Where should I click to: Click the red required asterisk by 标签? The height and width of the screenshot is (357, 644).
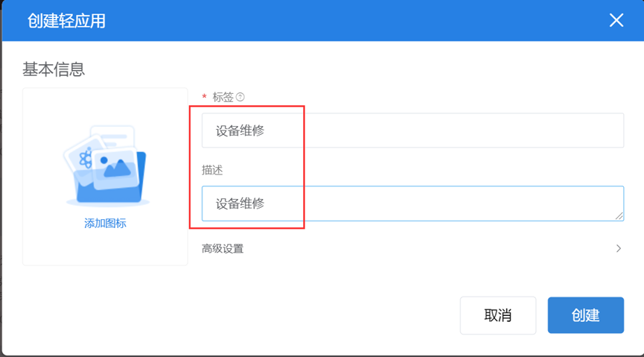(x=204, y=98)
